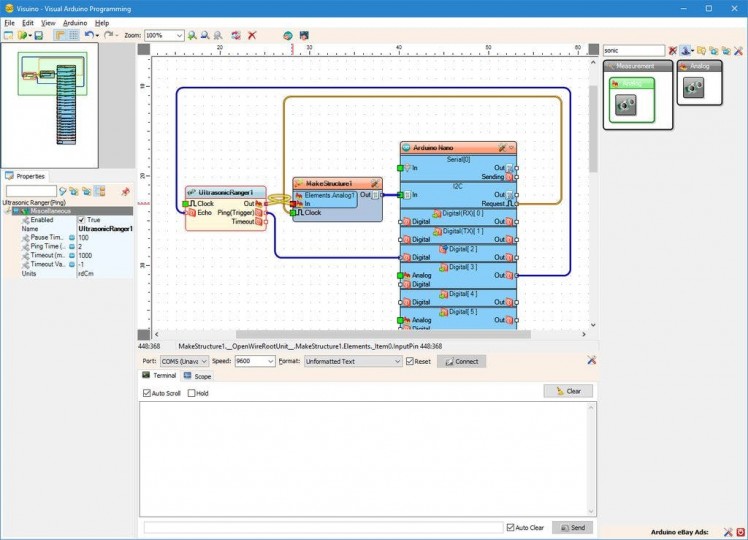748x540 pixels.
Task: Open the Zoom percentage dropdown
Action: [x=179, y=35]
